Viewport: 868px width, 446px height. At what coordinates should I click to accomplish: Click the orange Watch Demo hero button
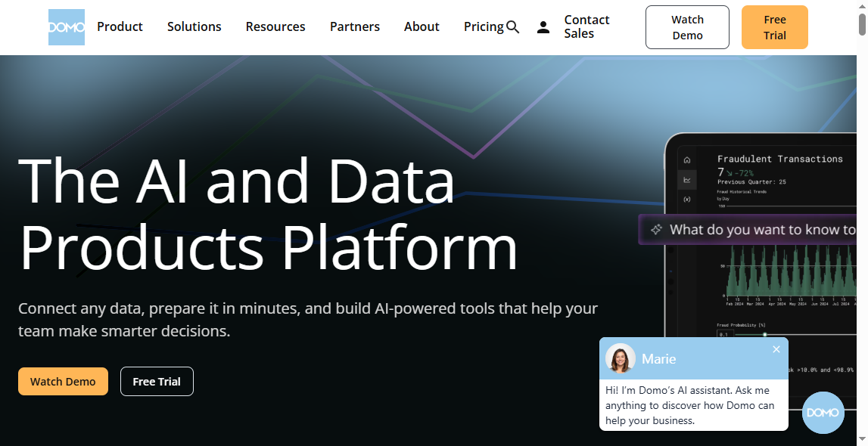click(63, 381)
